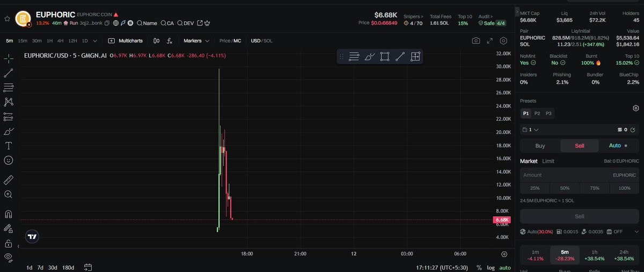Search by CA
The height and width of the screenshot is (272, 644).
tap(167, 24)
